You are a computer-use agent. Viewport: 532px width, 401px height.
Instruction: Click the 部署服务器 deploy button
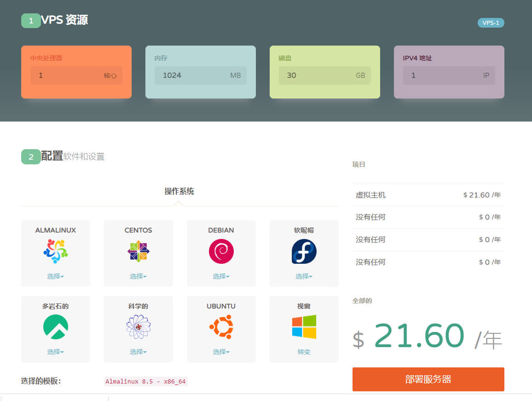428,379
